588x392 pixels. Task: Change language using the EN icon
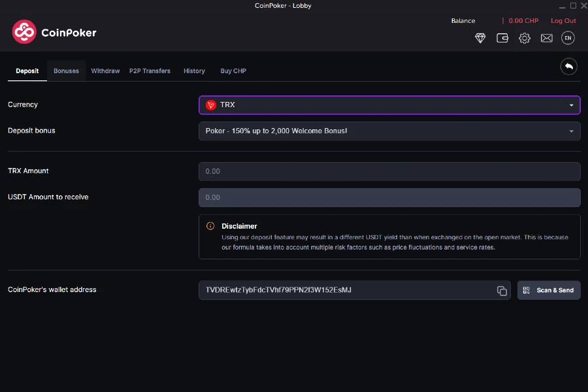[568, 39]
